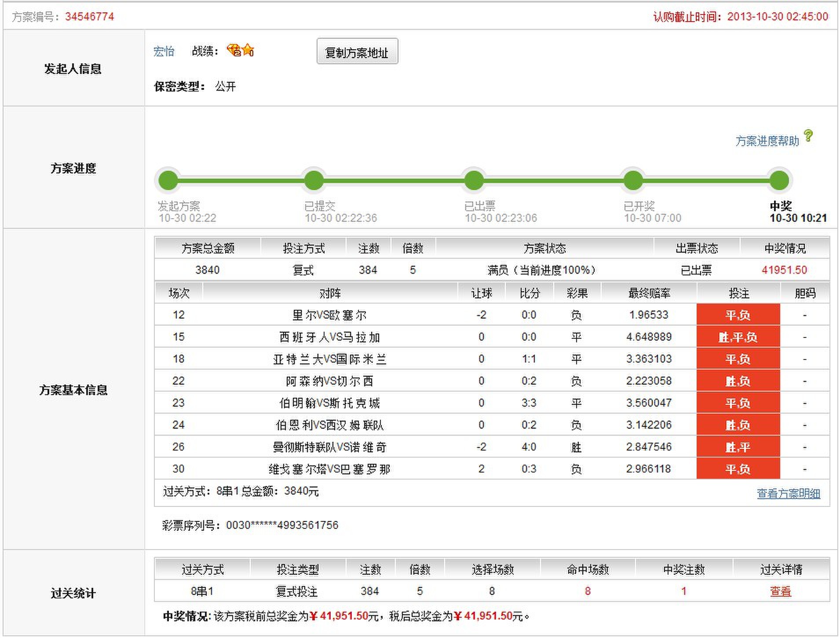Open 查看方案明细 link
The height and width of the screenshot is (638, 840).
click(788, 494)
